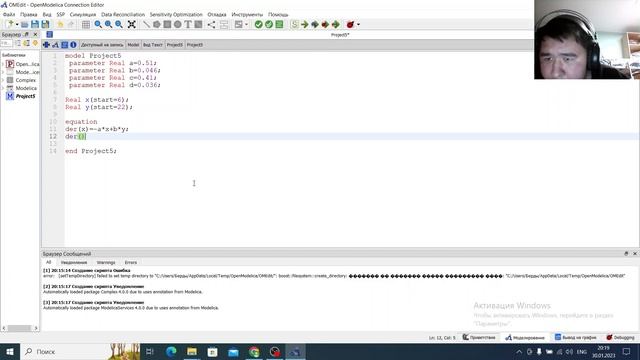The height and width of the screenshot is (360, 640).
Task: Switch to Diagram View button
Action: (56, 44)
